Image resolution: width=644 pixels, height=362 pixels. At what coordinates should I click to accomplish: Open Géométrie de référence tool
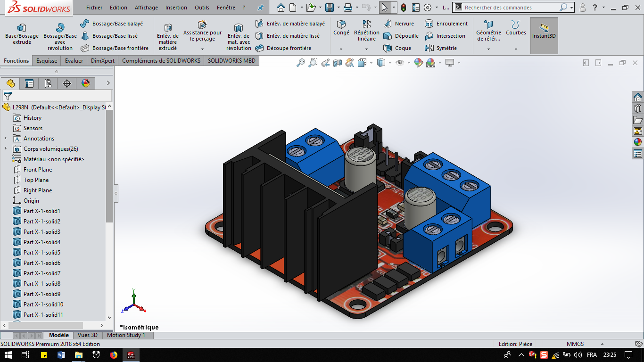click(488, 31)
